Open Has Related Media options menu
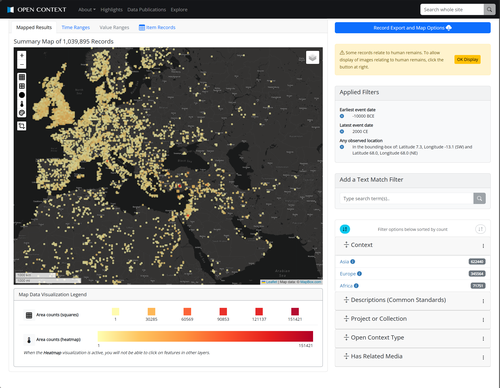This screenshot has width=500, height=388. 483,357
